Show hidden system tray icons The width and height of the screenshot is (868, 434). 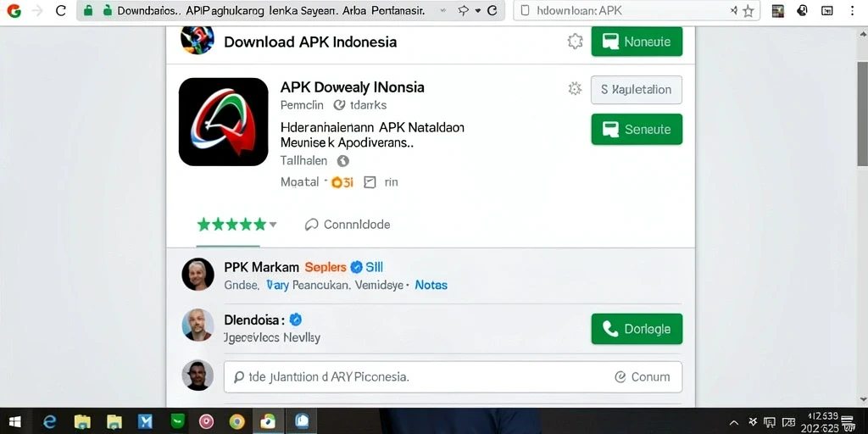(734, 422)
